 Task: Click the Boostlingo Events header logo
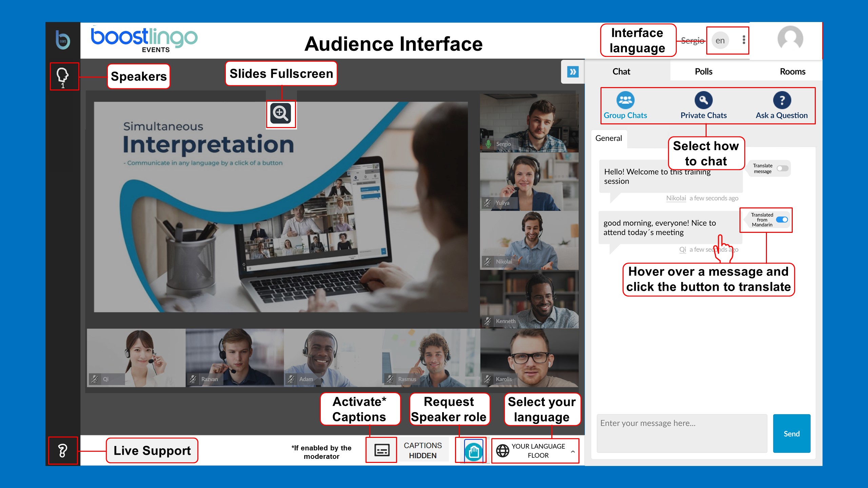(144, 40)
